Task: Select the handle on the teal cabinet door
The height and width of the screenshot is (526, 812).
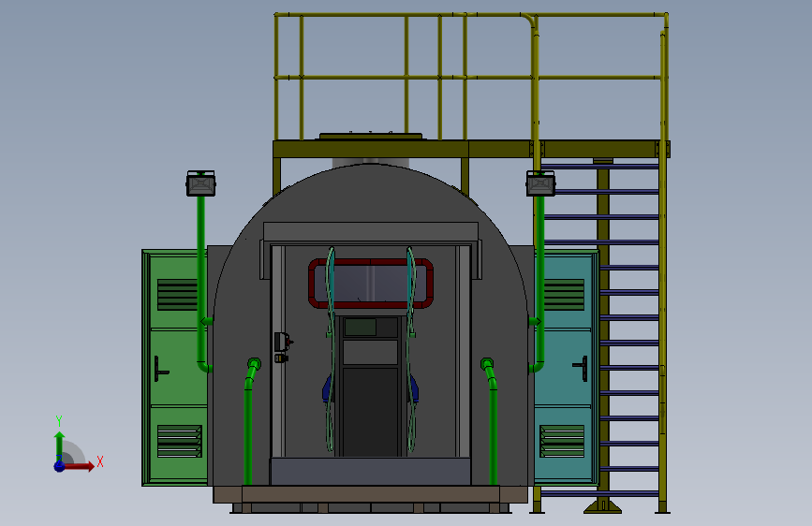Action: click(x=581, y=369)
